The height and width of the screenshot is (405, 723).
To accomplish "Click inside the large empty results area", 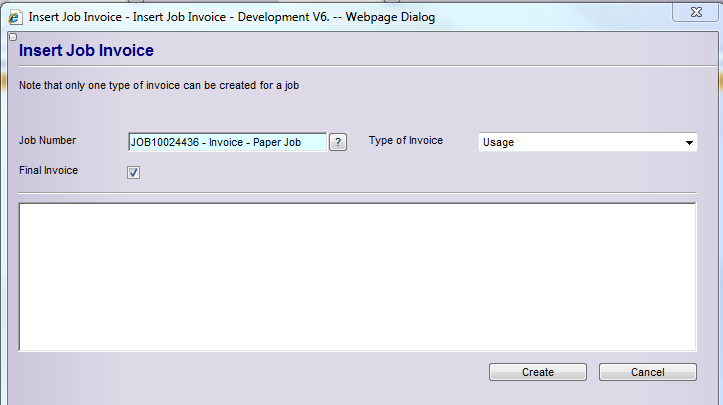I will 357,276.
